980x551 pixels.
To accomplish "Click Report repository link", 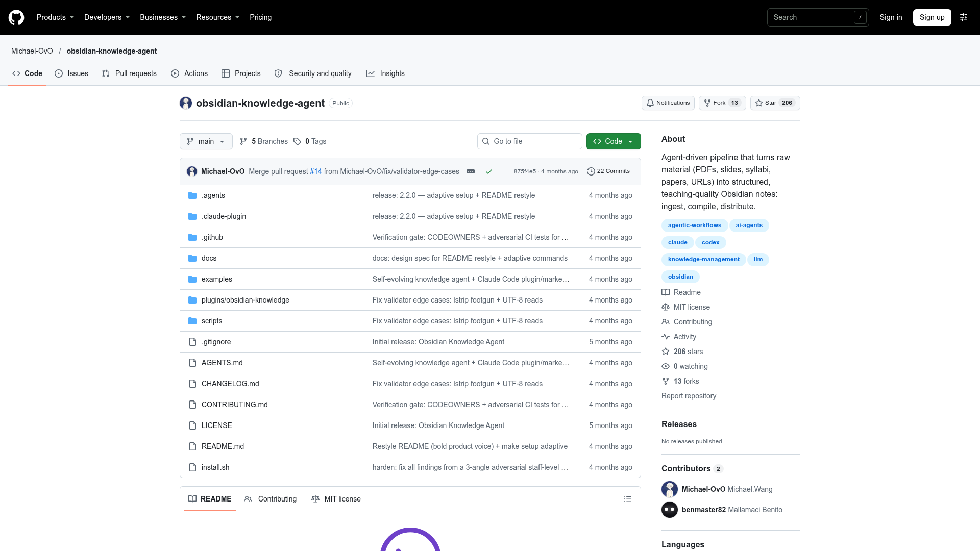I will [689, 396].
